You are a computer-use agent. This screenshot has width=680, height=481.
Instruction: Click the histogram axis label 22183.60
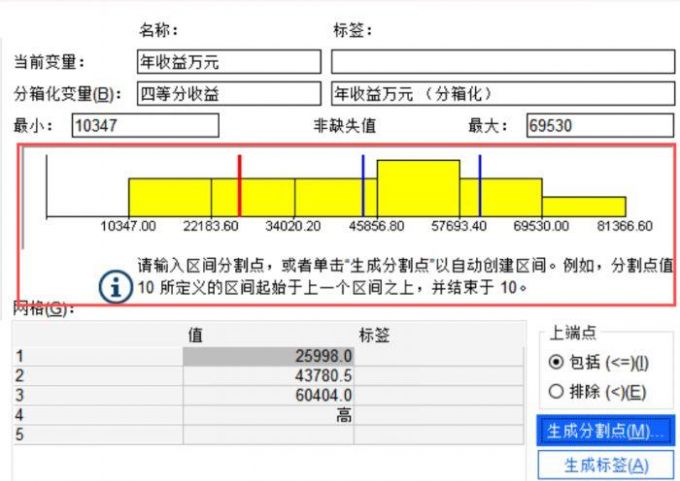point(211,226)
